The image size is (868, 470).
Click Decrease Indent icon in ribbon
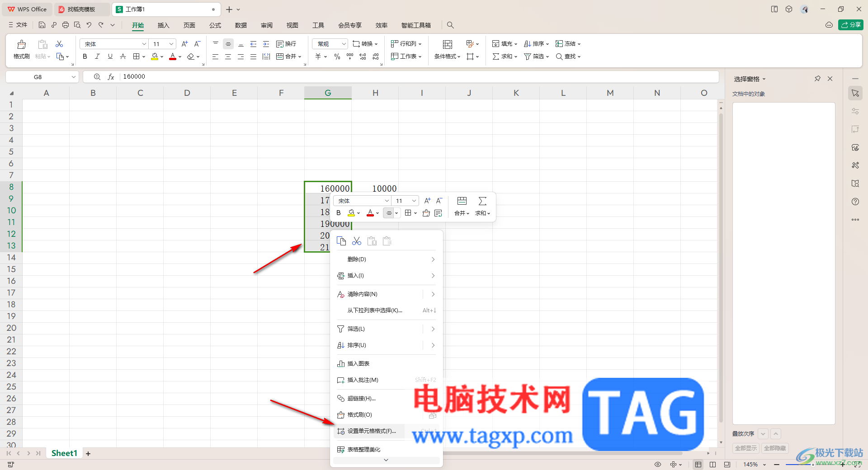coord(254,44)
